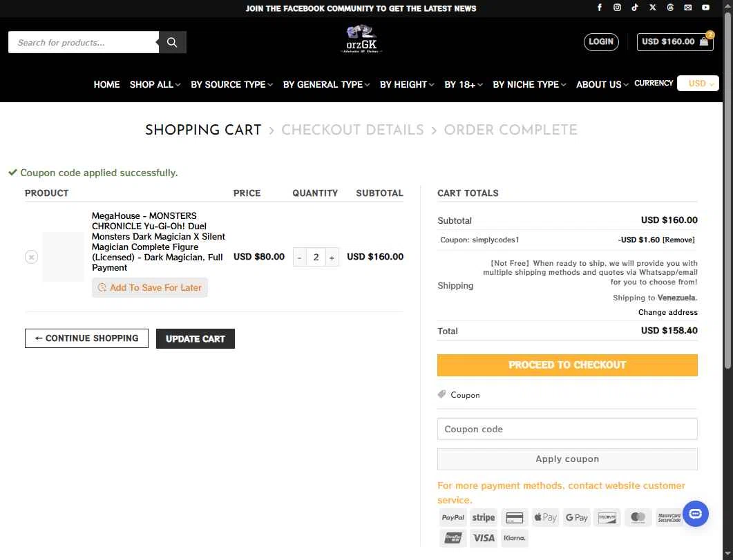Click the Klarna payment icon
Screen dimensions: 733x560
click(515, 538)
